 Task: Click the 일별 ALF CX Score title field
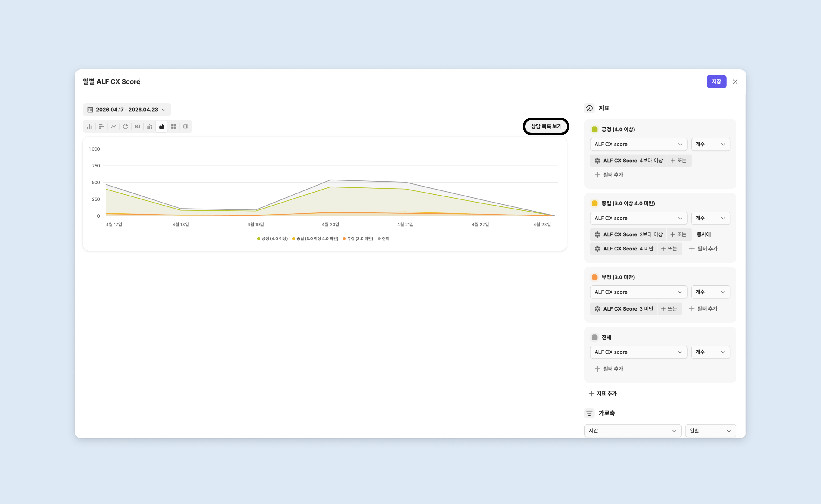pyautogui.click(x=111, y=82)
